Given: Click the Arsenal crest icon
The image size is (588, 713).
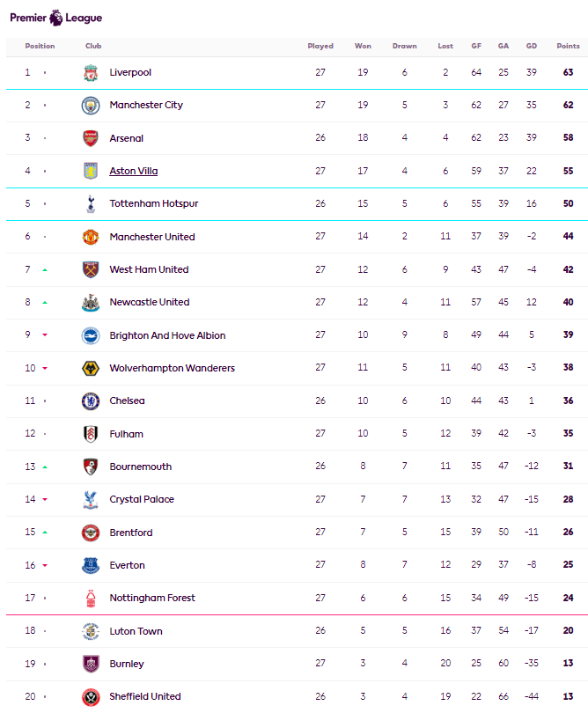Looking at the screenshot, I should click(x=91, y=138).
